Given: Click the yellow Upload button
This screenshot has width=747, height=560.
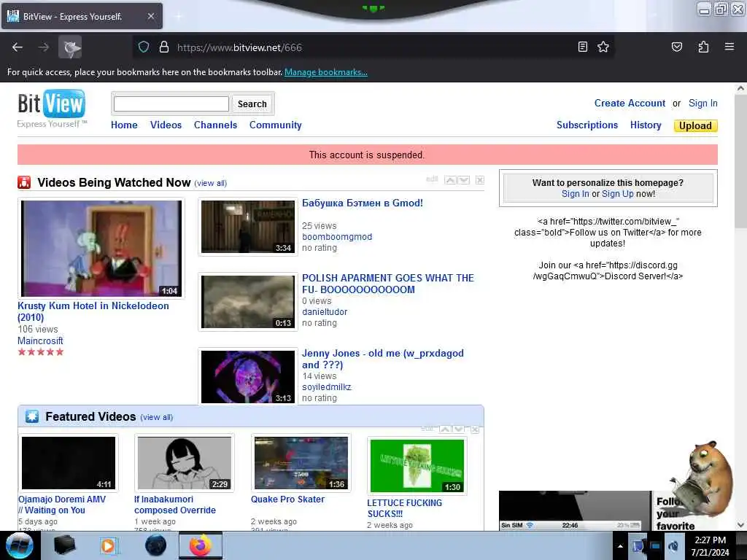Looking at the screenshot, I should coord(695,125).
